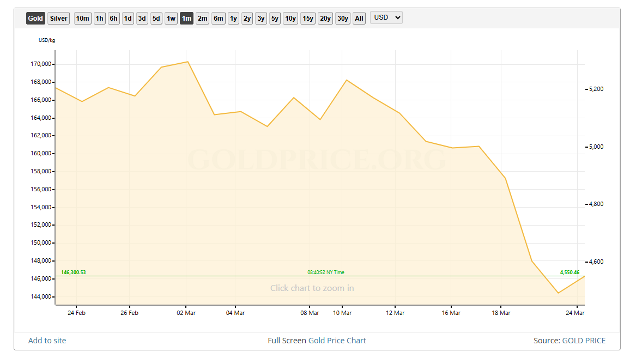The image size is (636, 364).
Task: Select the 5y time range
Action: (275, 19)
